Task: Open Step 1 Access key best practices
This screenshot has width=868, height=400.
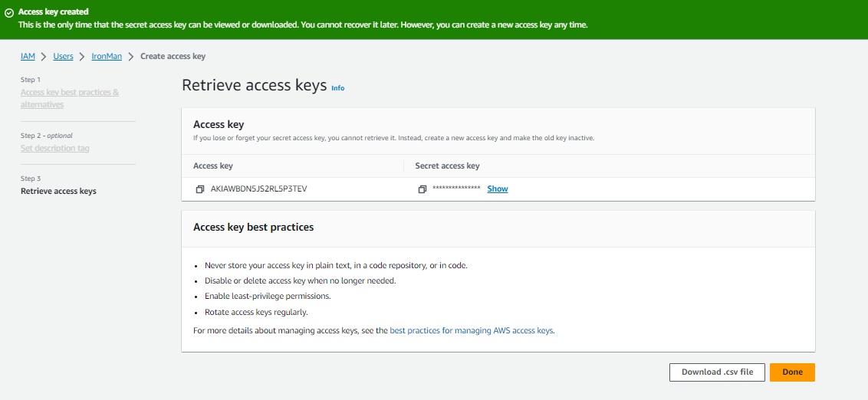Action: (x=70, y=98)
